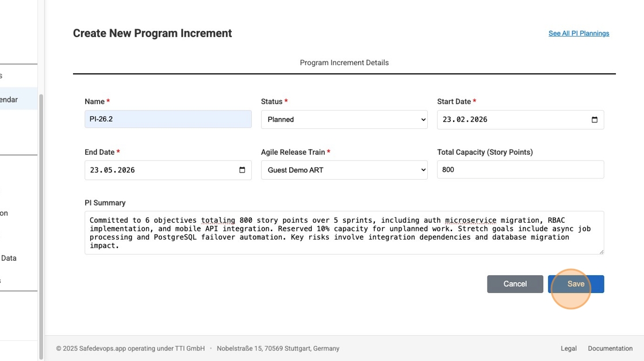Click the Create New Program Increment heading
This screenshot has width=644, height=361.
coord(152,33)
